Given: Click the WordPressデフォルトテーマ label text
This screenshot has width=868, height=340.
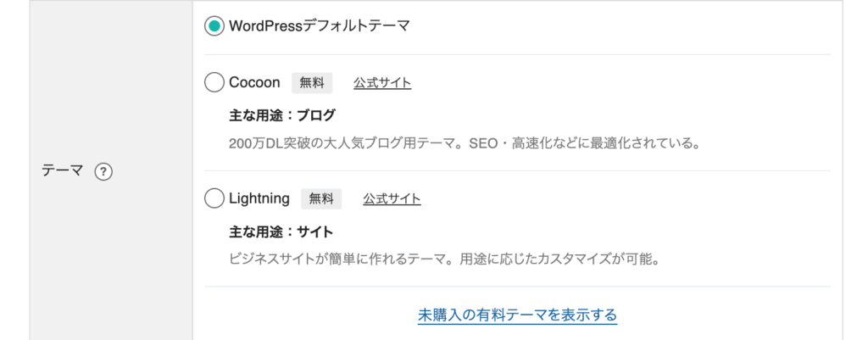Looking at the screenshot, I should 320,26.
